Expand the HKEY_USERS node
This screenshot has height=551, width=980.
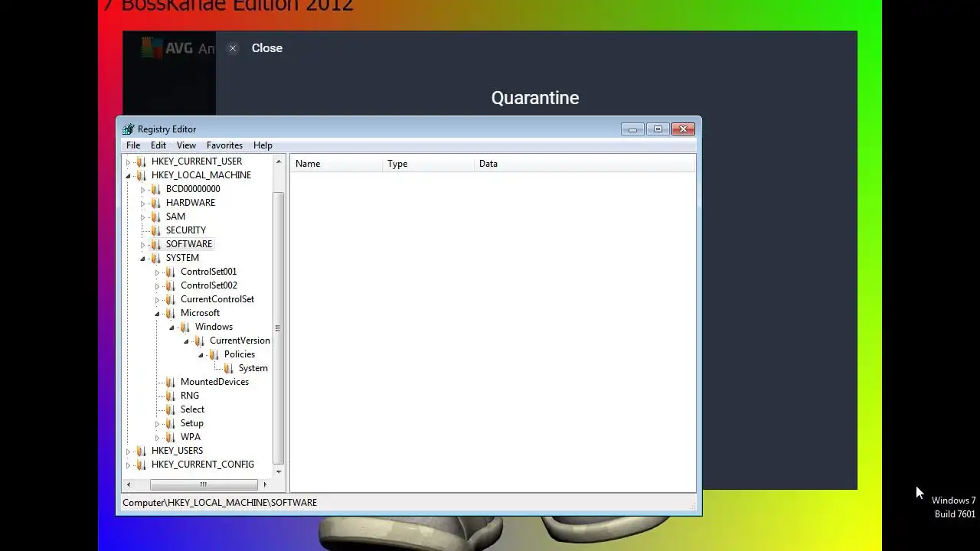point(129,451)
